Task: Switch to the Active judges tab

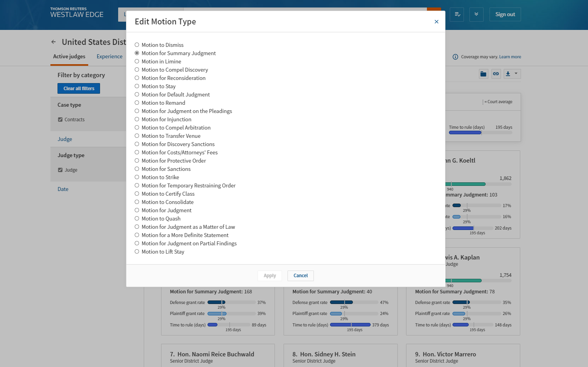Action: tap(69, 56)
